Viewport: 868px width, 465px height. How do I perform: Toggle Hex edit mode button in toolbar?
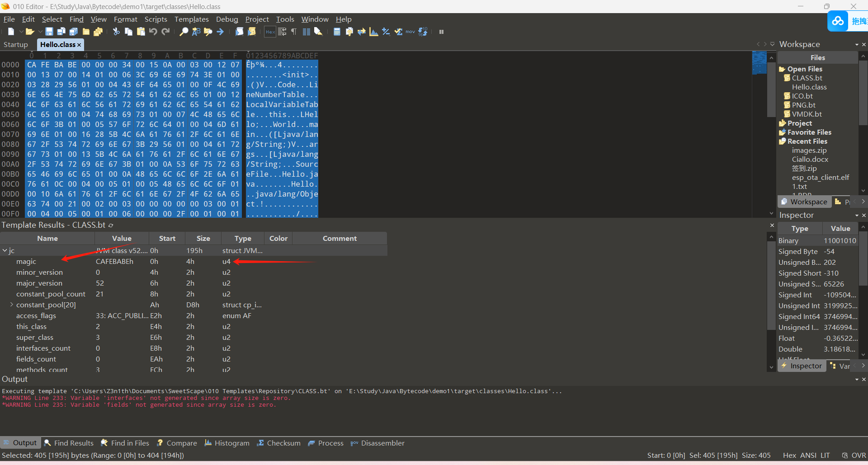coord(270,32)
